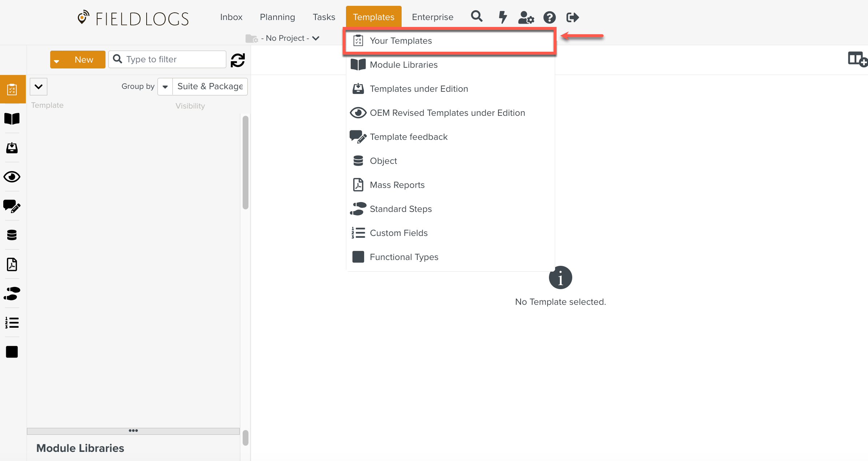Switch to the Enterprise tab
The height and width of the screenshot is (461, 868).
click(432, 17)
